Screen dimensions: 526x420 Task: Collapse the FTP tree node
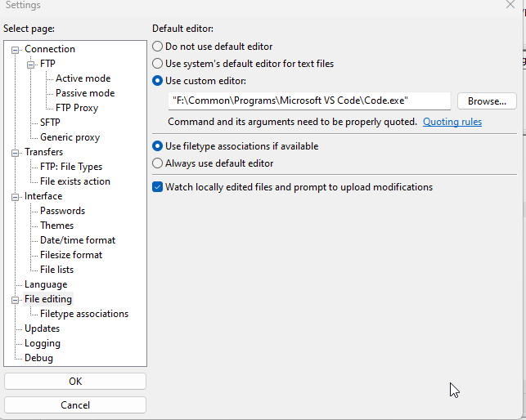coord(30,65)
